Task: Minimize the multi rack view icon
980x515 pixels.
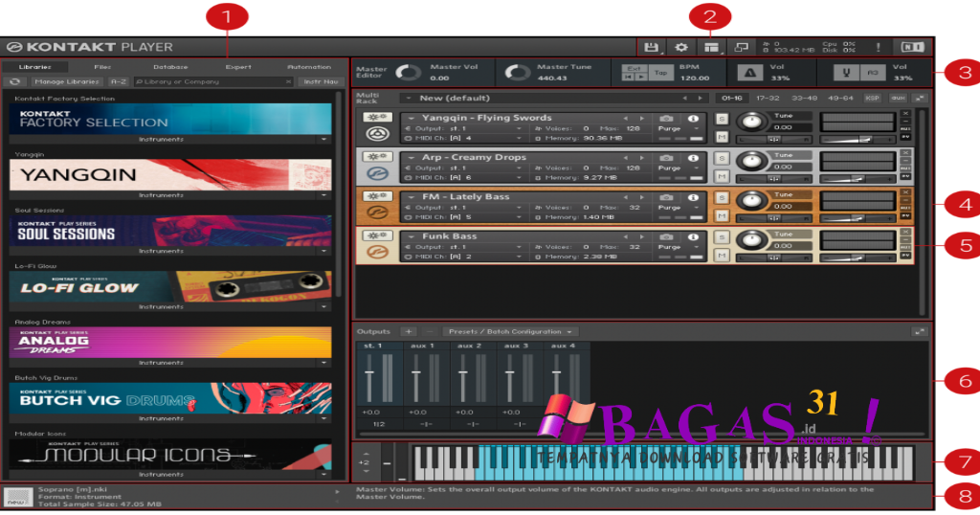Action: (x=920, y=99)
